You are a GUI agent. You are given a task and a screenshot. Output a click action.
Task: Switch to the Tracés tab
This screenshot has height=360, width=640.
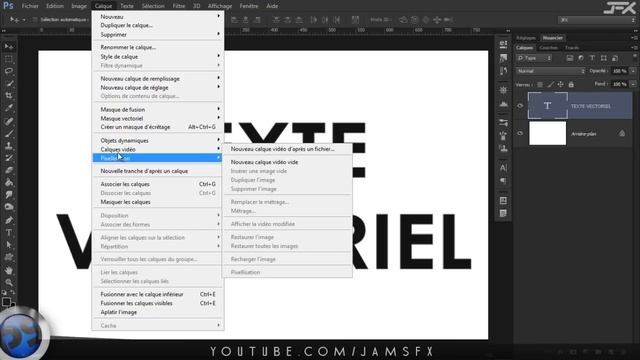(x=572, y=48)
